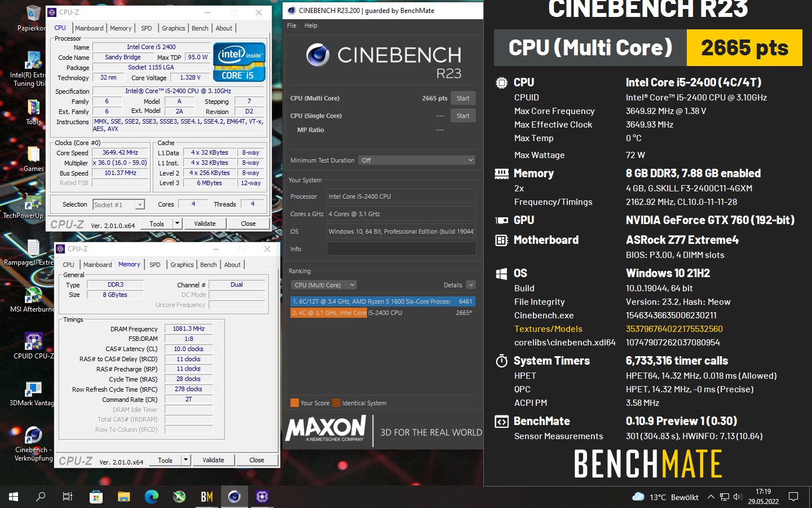812x508 pixels.
Task: Open Microsoft Store from taskbar
Action: 96,497
